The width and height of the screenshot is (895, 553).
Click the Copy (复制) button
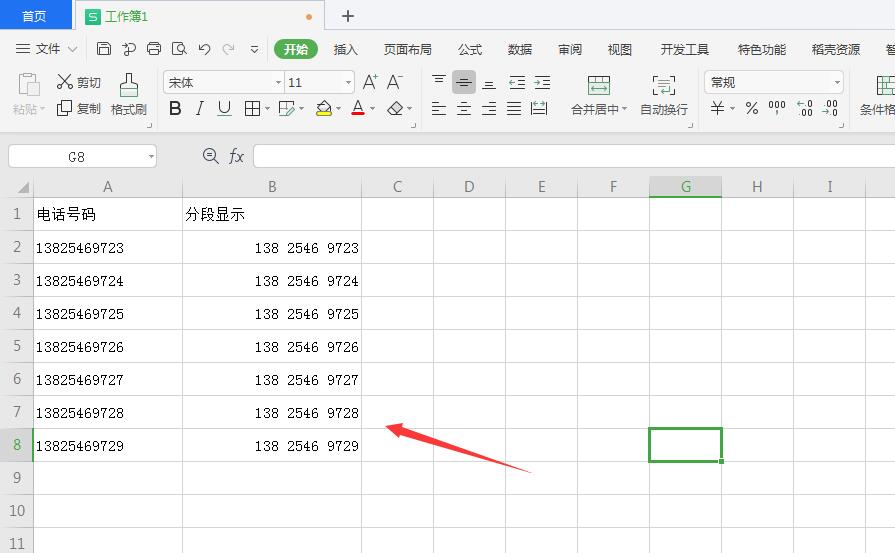(x=79, y=108)
